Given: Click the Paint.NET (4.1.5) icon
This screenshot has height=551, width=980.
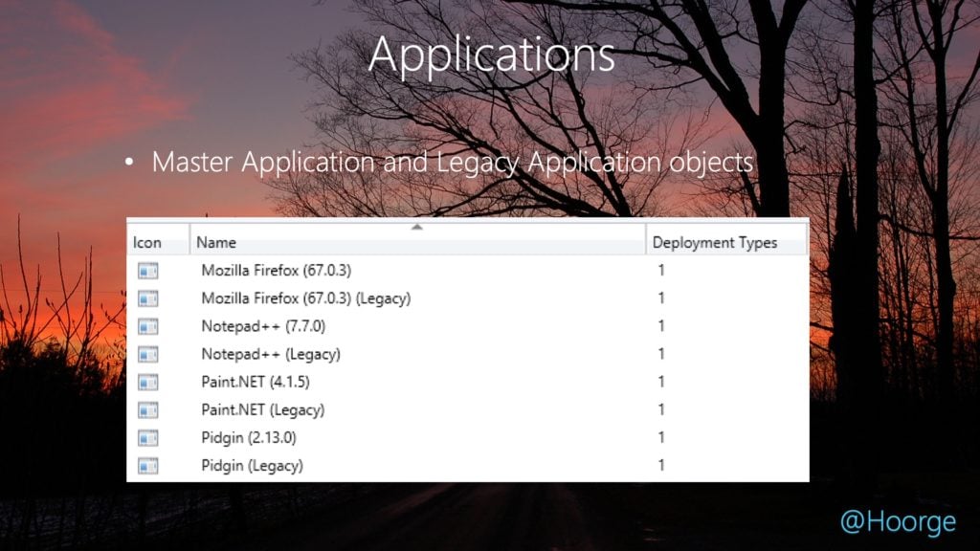Looking at the screenshot, I should 146,381.
